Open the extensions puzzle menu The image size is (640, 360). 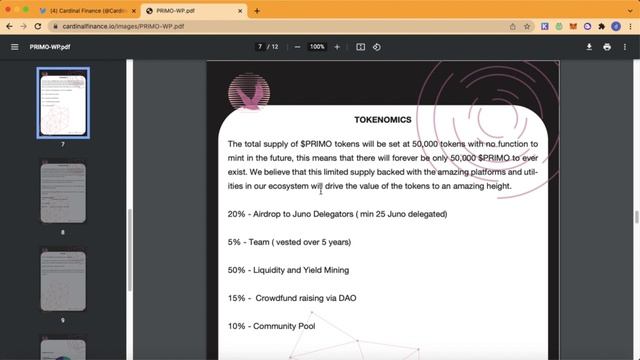[x=601, y=27]
